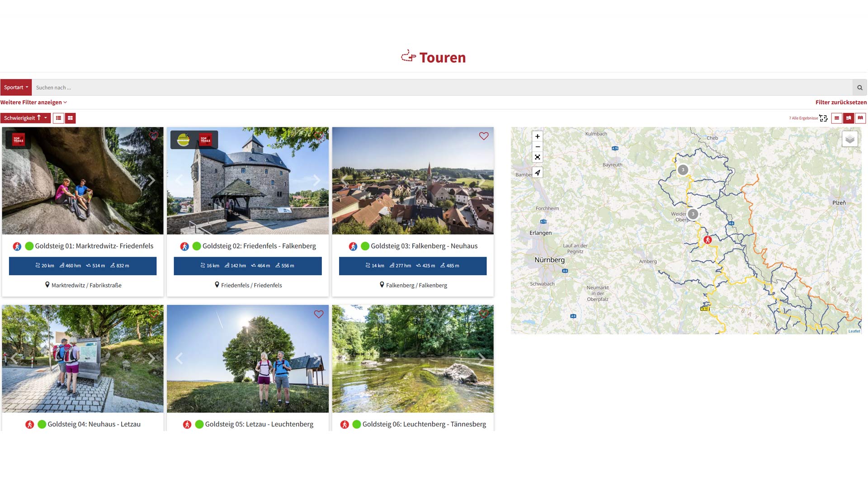
Task: Switch results to grid tile view
Action: [x=70, y=118]
